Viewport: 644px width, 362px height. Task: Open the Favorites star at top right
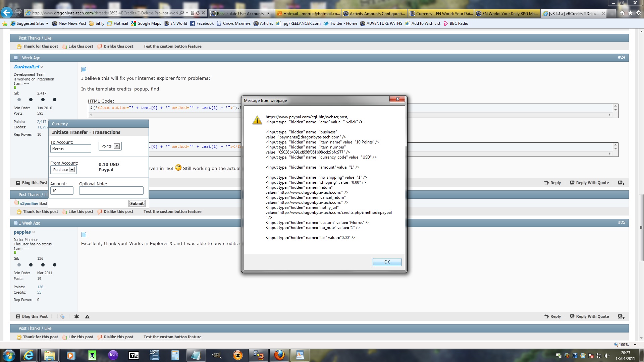pyautogui.click(x=631, y=13)
